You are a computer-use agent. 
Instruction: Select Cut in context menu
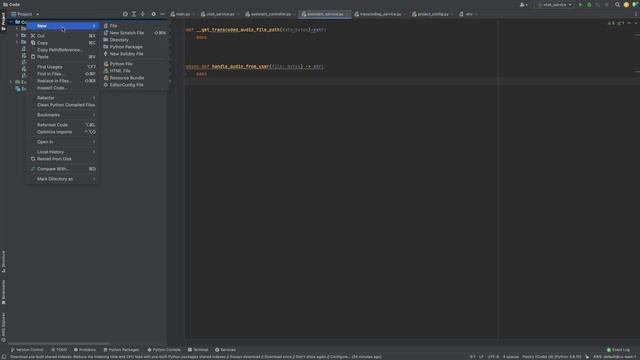(x=63, y=36)
